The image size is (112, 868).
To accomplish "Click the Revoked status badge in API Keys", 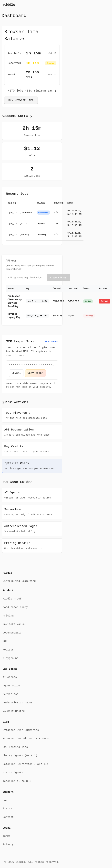I will (89, 316).
